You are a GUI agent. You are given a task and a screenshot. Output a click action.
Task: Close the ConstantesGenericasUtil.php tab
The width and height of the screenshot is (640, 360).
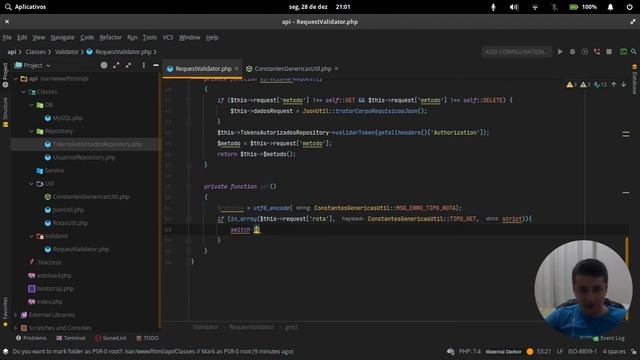[336, 69]
